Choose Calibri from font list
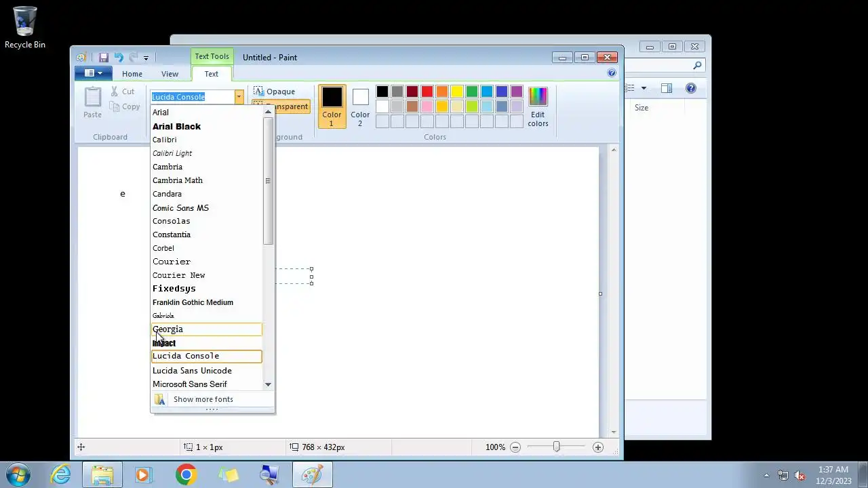 (x=207, y=140)
